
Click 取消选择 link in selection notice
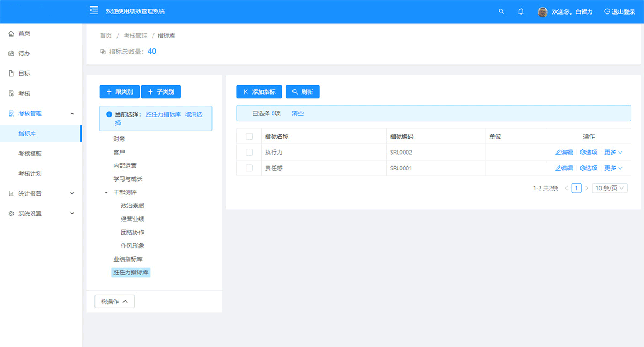(194, 114)
